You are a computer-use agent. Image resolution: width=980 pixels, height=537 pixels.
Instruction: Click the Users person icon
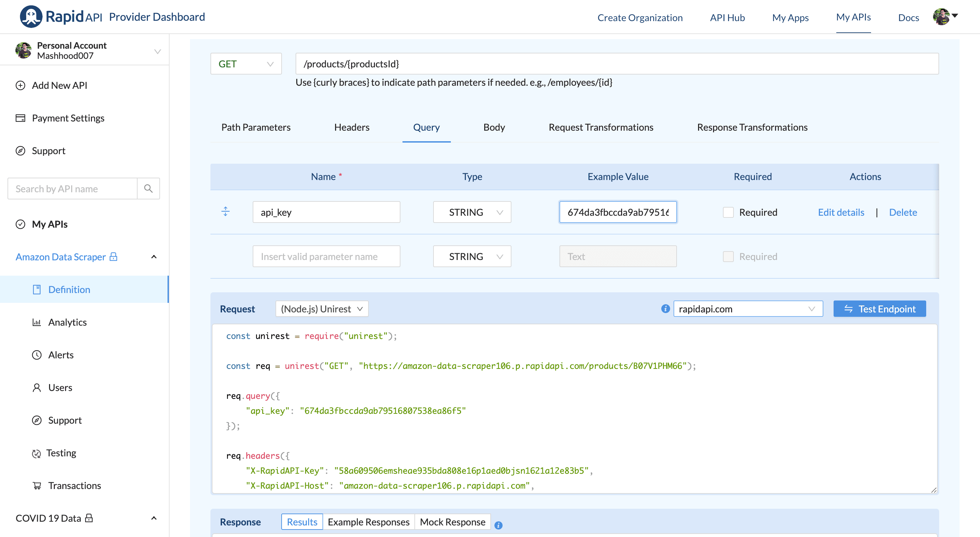[x=36, y=388]
